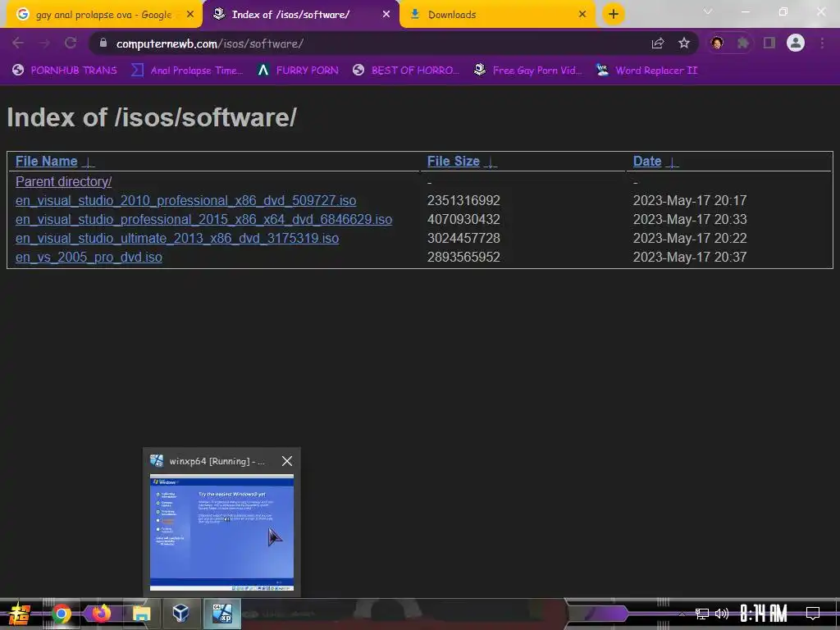Open the Chrome three-dot menu
Screen dimensions: 840x630
(822, 43)
